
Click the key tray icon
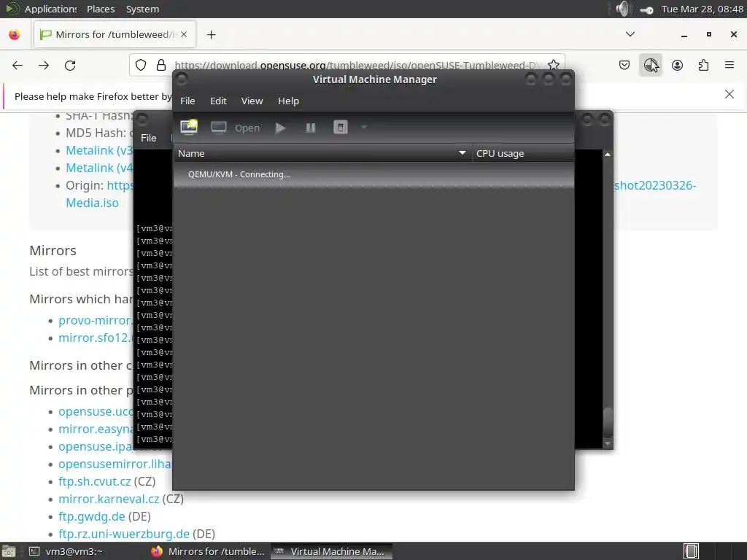coord(646,9)
